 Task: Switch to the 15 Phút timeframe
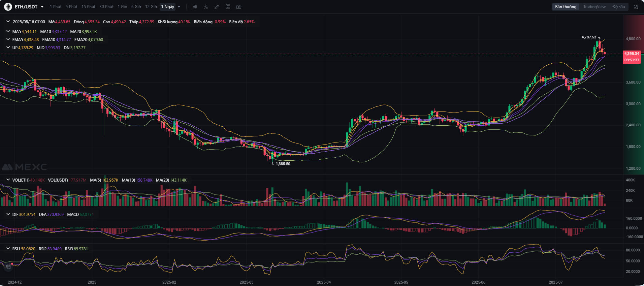coord(88,7)
